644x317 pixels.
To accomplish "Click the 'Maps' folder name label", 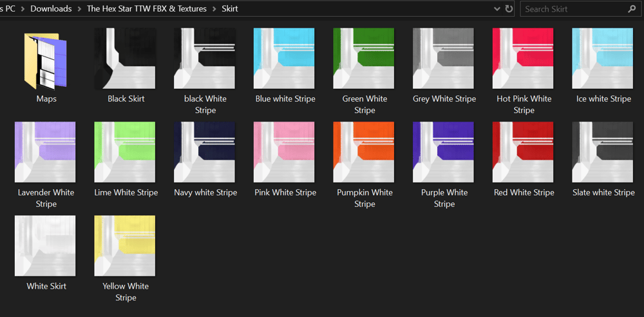I will tap(46, 99).
